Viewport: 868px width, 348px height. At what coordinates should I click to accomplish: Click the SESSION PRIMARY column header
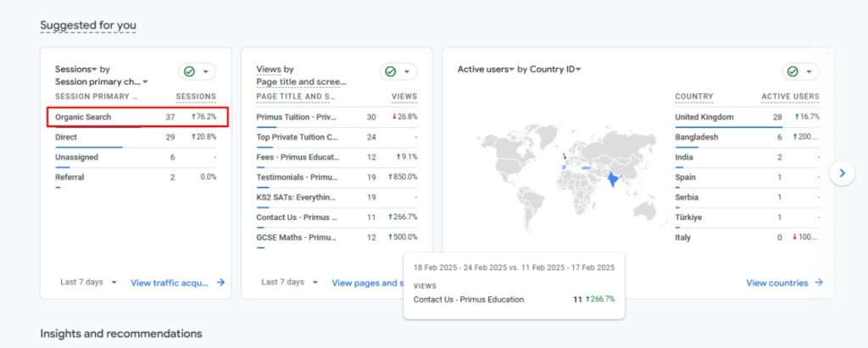coord(97,97)
